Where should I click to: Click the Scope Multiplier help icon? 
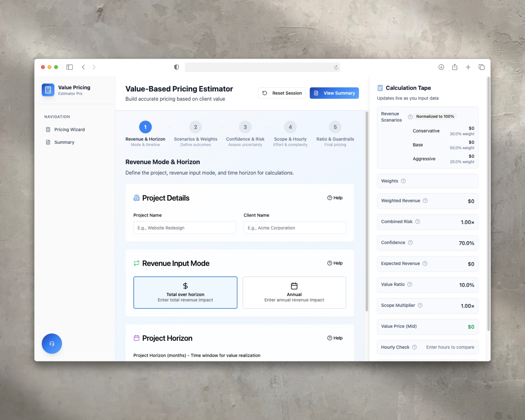tap(420, 305)
